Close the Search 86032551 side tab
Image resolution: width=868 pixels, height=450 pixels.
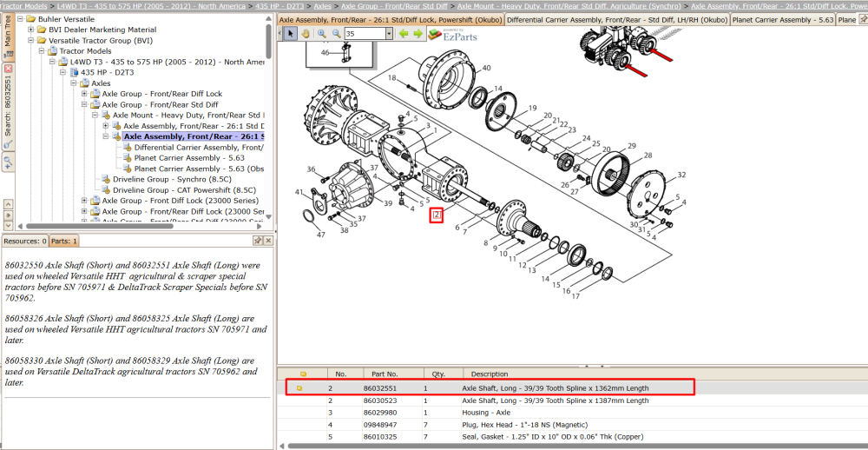coord(8,69)
